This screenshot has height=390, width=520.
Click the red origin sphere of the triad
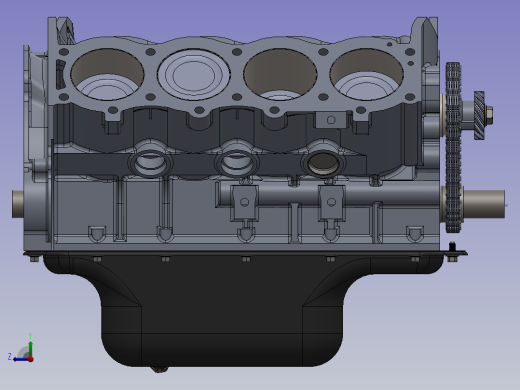point(31,359)
